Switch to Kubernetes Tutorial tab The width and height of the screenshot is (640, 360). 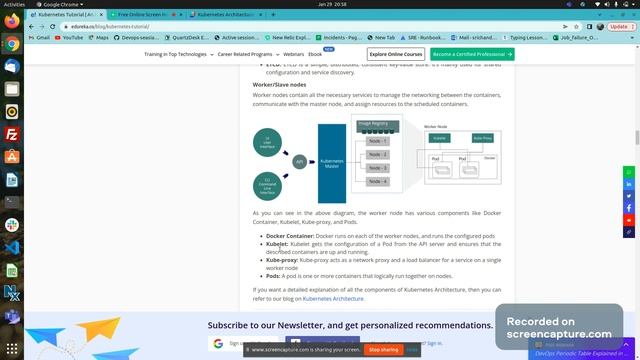pos(65,15)
